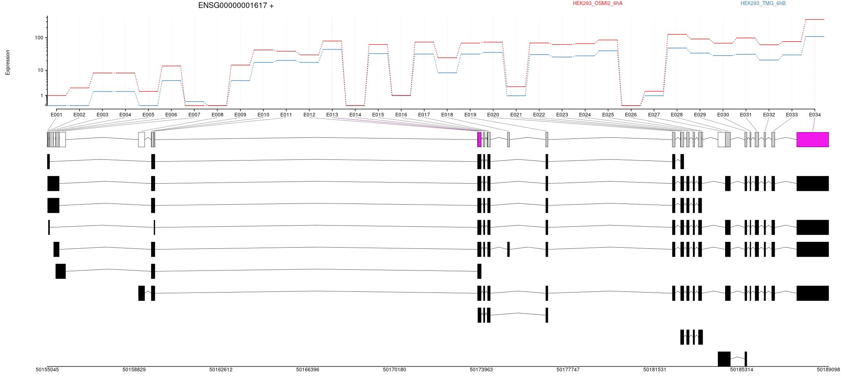The height and width of the screenshot is (376, 868).
Task: Click exon label E029
Action: point(700,115)
